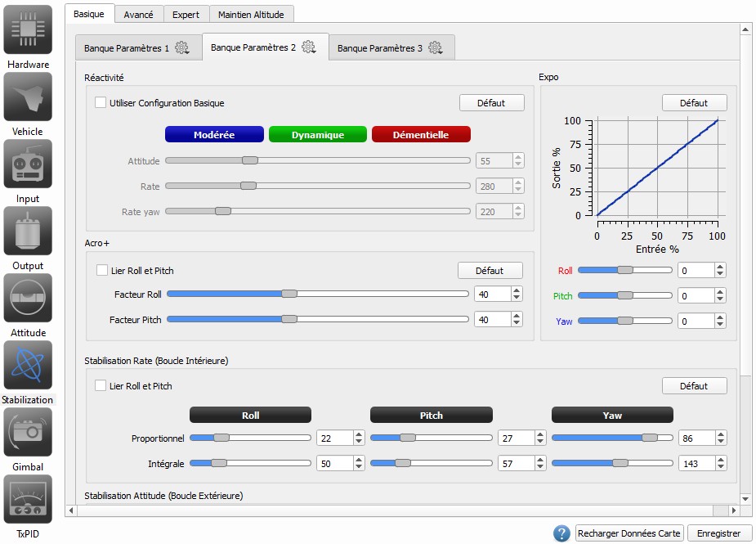Viewport: 756px width, 544px height.
Task: Choose the blue Modérée preset
Action: pos(214,135)
